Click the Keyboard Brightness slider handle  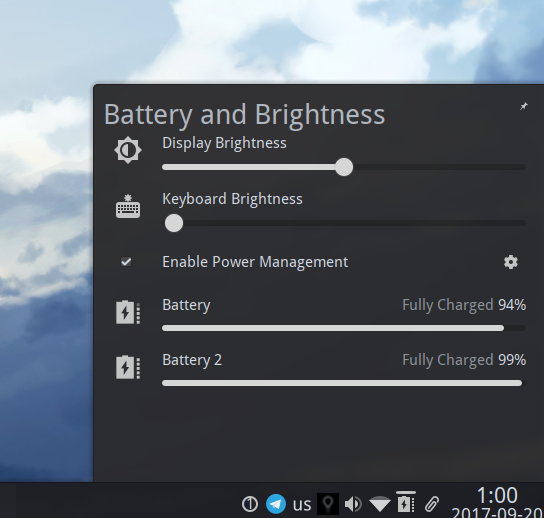point(174,223)
